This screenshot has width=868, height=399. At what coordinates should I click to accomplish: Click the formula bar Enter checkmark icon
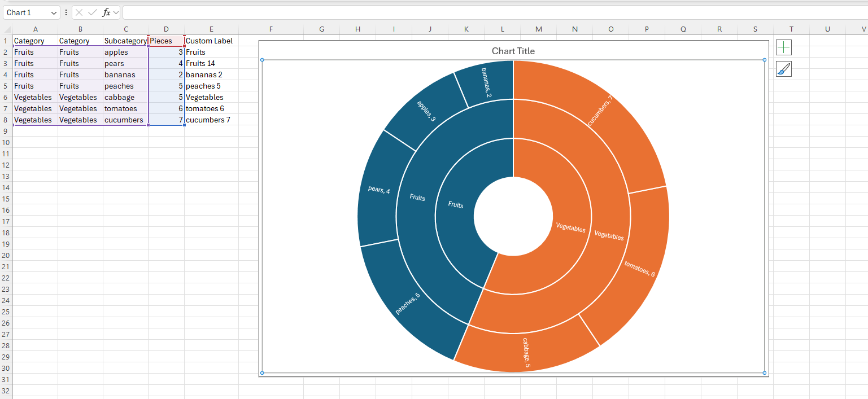click(93, 12)
